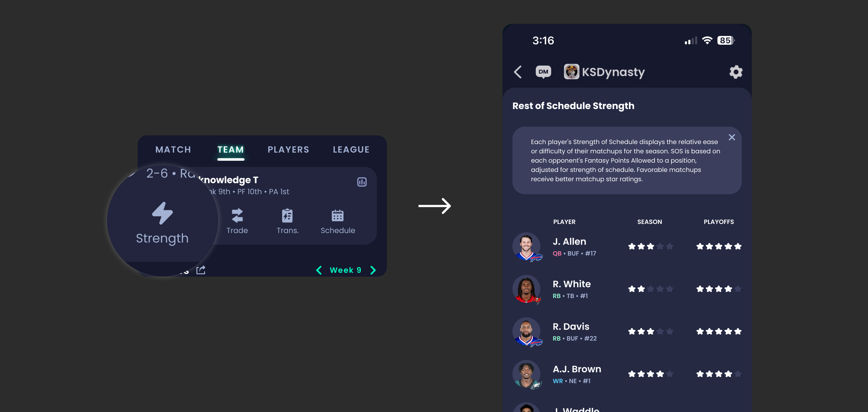This screenshot has width=868, height=412.
Task: Tap A.J. Brown season star rating
Action: tap(650, 374)
